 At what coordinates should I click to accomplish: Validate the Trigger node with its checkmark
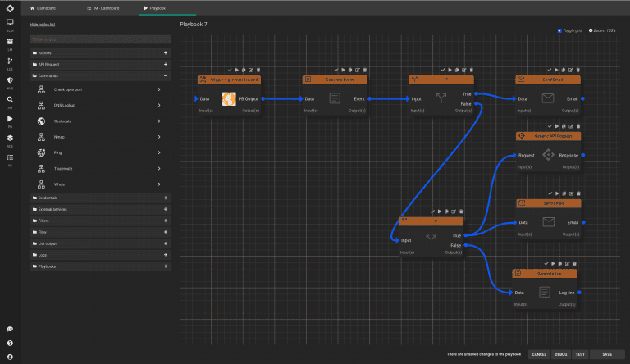click(x=230, y=70)
